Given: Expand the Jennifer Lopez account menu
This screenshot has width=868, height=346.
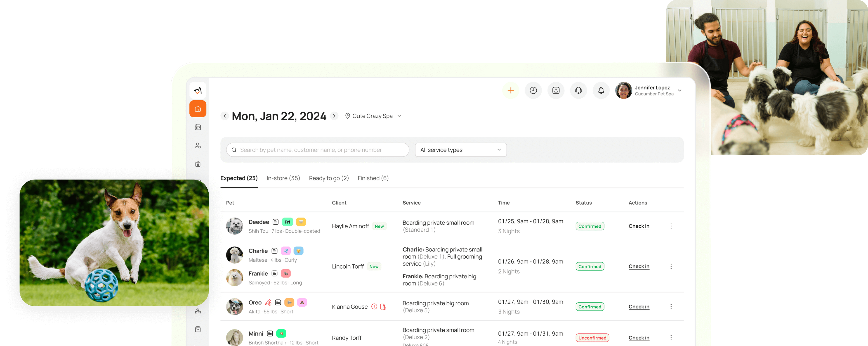Looking at the screenshot, I should point(679,90).
